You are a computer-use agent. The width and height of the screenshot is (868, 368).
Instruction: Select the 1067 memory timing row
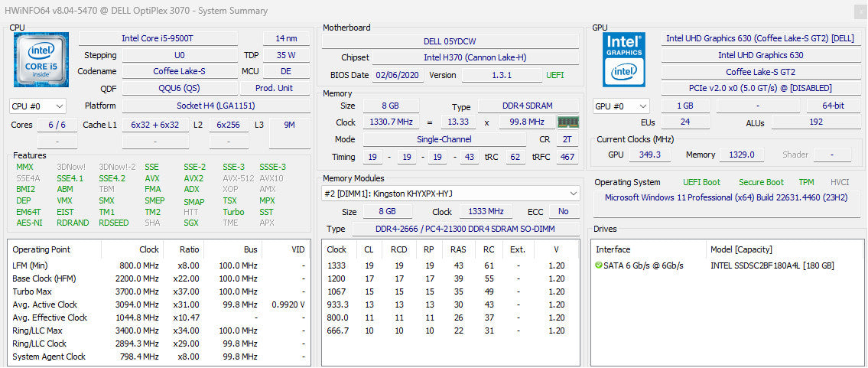(450, 291)
